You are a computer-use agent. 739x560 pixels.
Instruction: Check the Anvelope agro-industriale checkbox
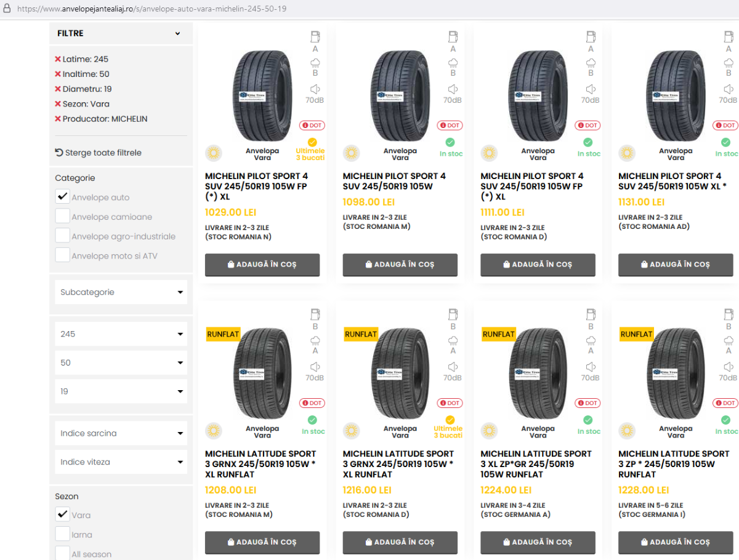click(62, 236)
